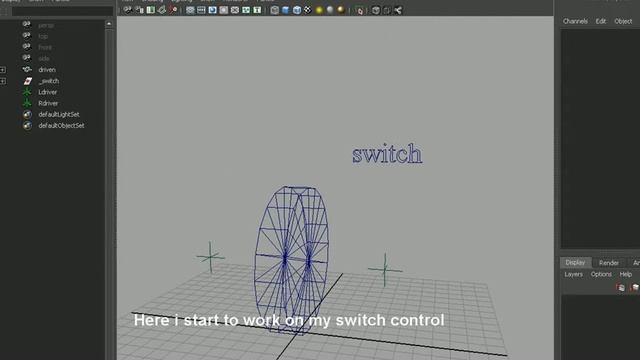Open the Edit menu in Channel Box
Viewport: 640px width, 360px height.
[600, 21]
